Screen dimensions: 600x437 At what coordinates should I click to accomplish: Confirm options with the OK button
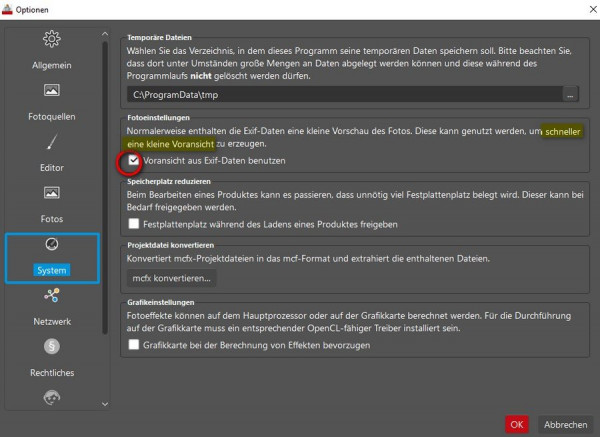[516, 424]
